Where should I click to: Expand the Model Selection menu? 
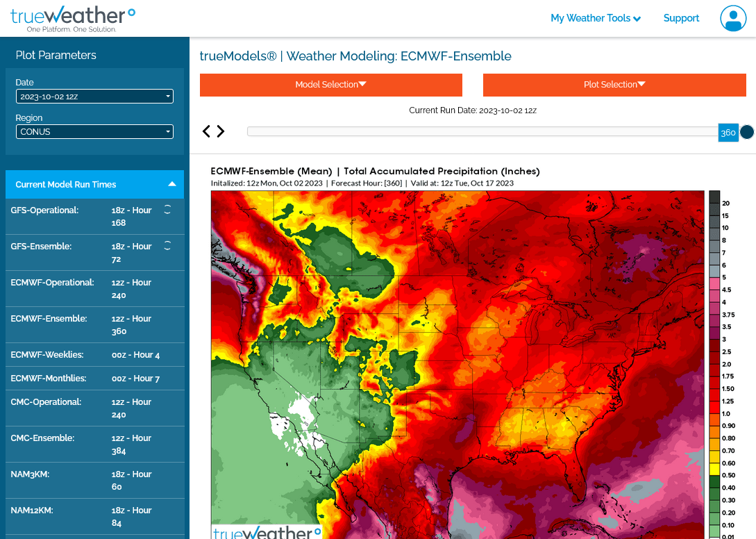(330, 85)
